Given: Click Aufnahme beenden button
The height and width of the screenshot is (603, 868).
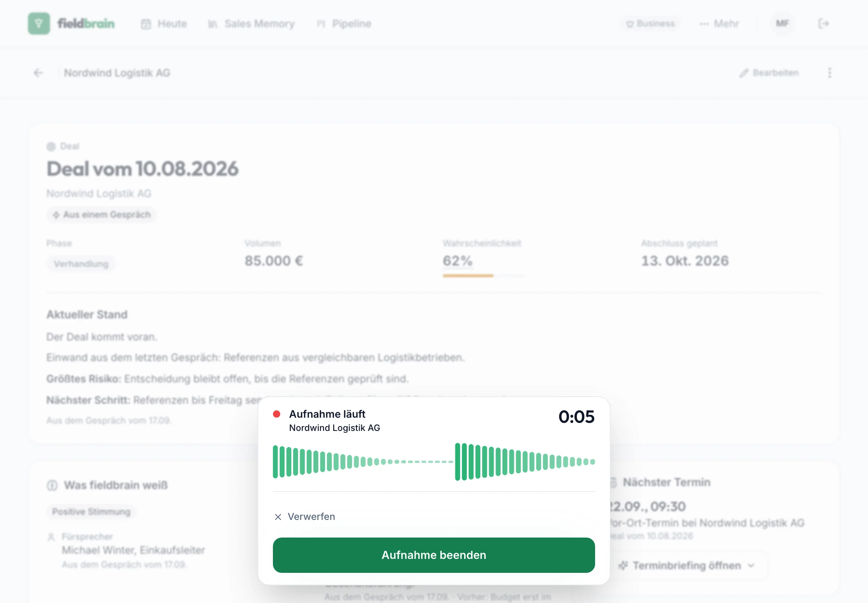Looking at the screenshot, I should (434, 555).
